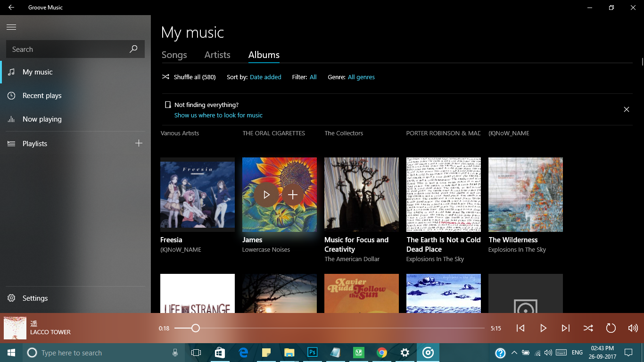Open Groove Music Settings

(x=75, y=298)
